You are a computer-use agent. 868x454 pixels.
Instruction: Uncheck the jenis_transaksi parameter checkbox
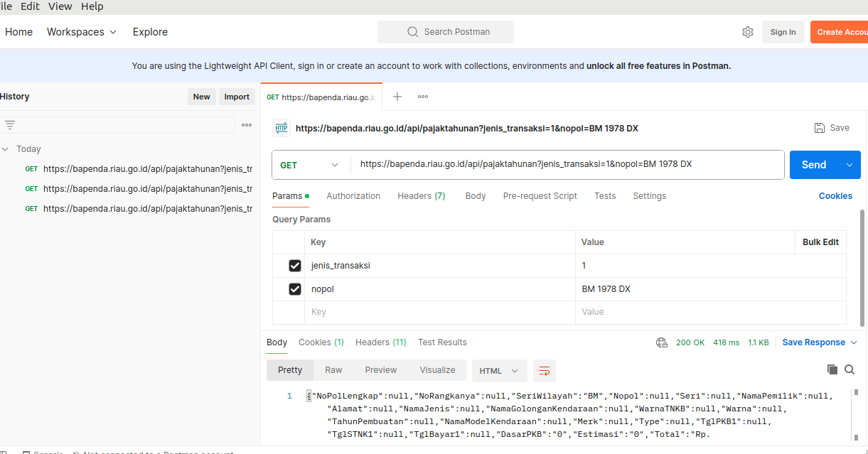[x=295, y=266]
